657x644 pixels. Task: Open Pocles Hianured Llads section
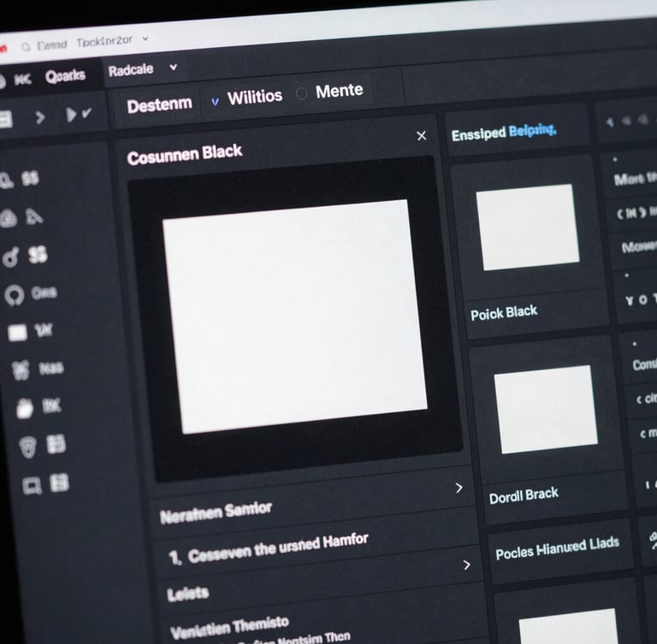click(558, 547)
